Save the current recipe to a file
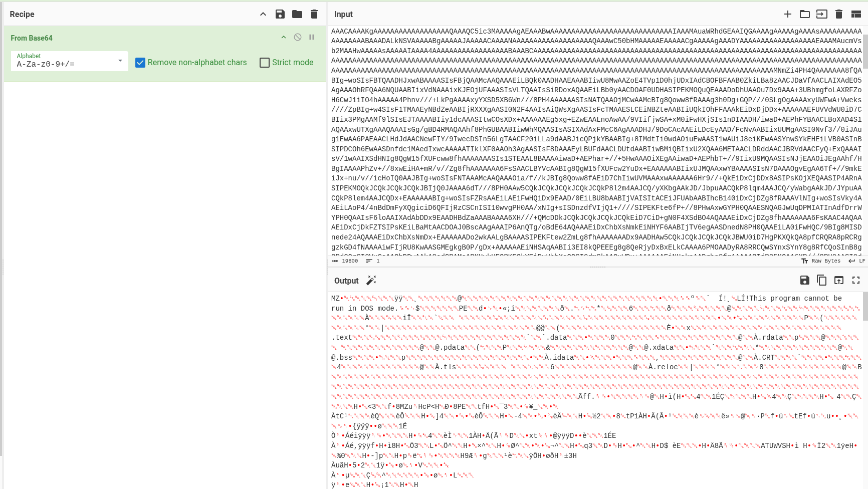 click(x=280, y=14)
